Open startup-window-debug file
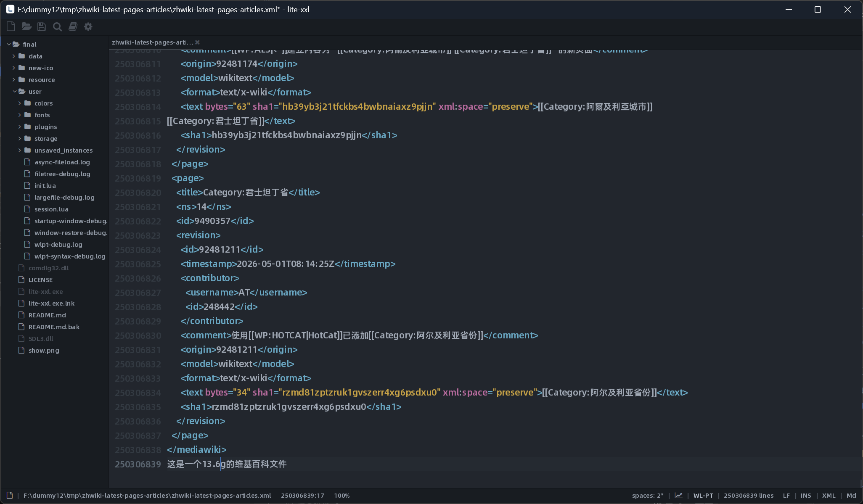The height and width of the screenshot is (504, 863). point(71,221)
